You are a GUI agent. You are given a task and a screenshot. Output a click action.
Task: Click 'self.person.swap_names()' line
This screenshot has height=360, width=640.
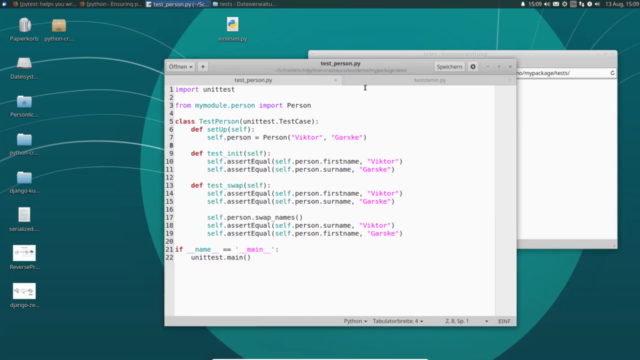[255, 218]
